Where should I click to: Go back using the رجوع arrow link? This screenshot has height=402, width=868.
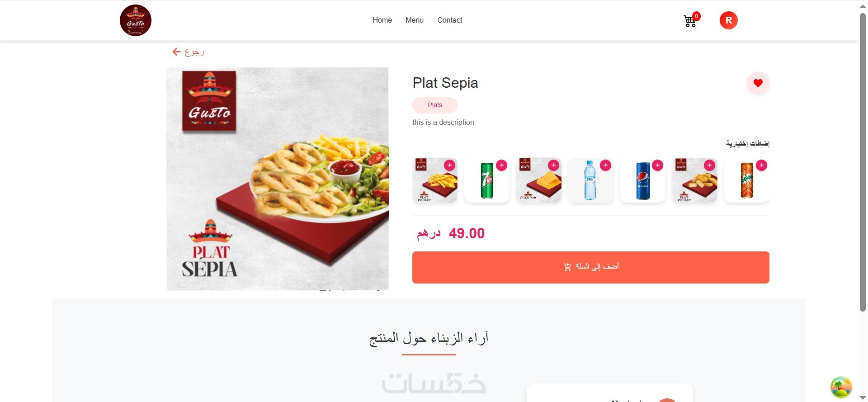188,52
